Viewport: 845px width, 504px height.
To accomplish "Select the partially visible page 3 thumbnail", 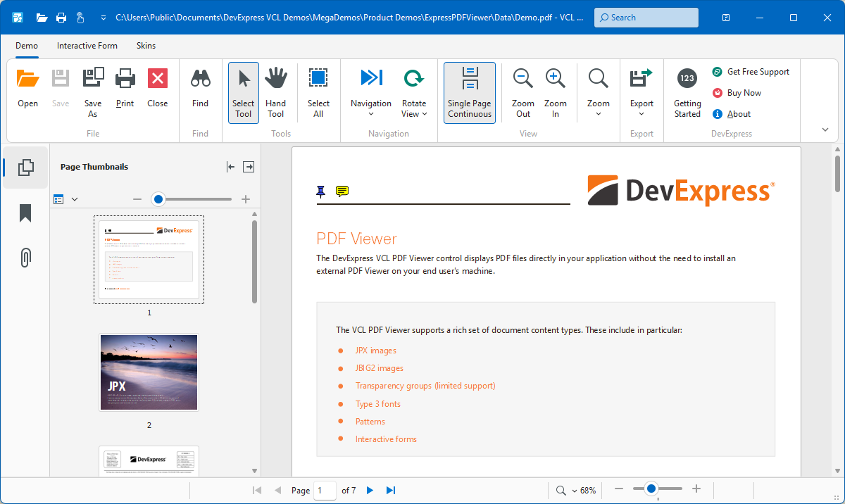I will click(149, 460).
